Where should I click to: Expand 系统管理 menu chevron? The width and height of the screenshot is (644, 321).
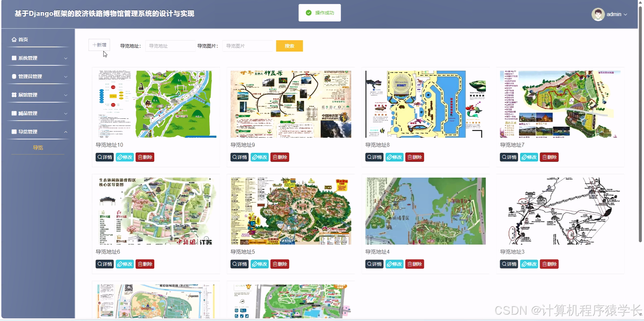click(66, 58)
